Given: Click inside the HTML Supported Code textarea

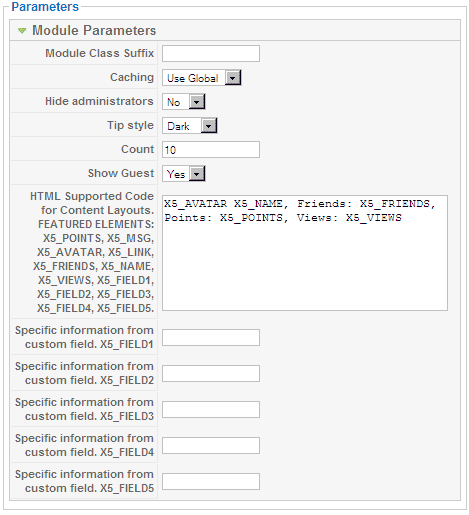Looking at the screenshot, I should tap(305, 253).
